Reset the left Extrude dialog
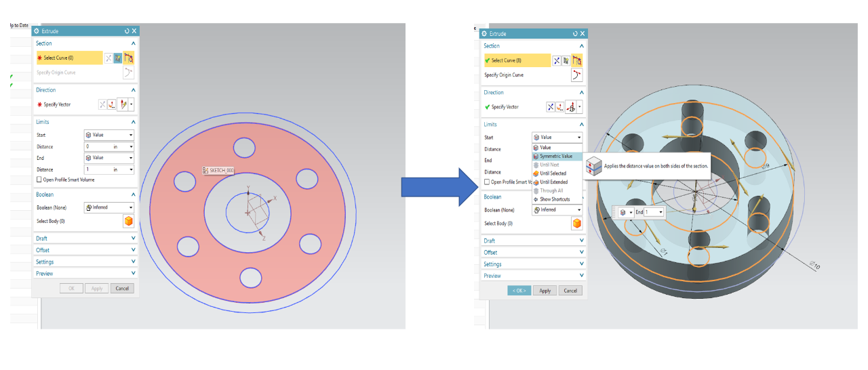 point(127,31)
